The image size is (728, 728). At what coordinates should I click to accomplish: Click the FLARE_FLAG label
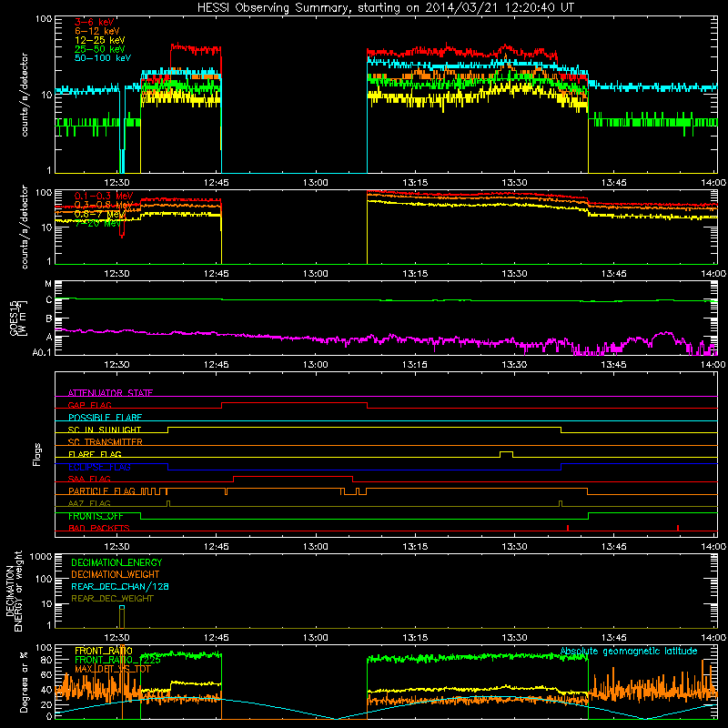click(95, 454)
